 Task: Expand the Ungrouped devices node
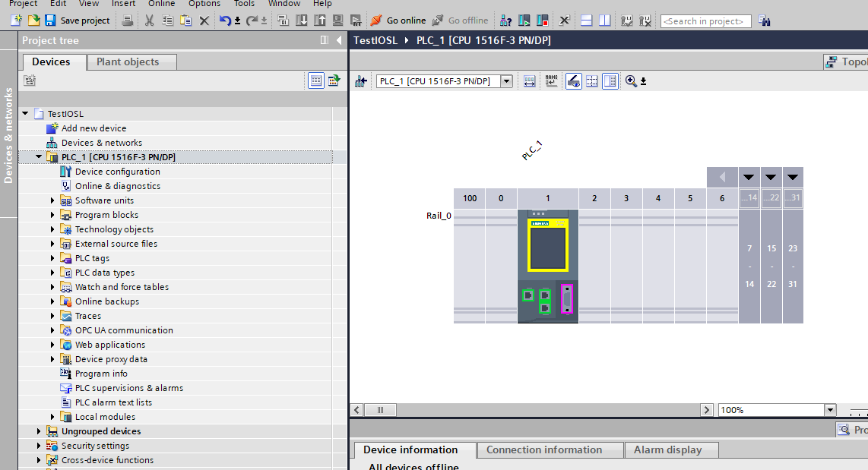[x=39, y=431]
